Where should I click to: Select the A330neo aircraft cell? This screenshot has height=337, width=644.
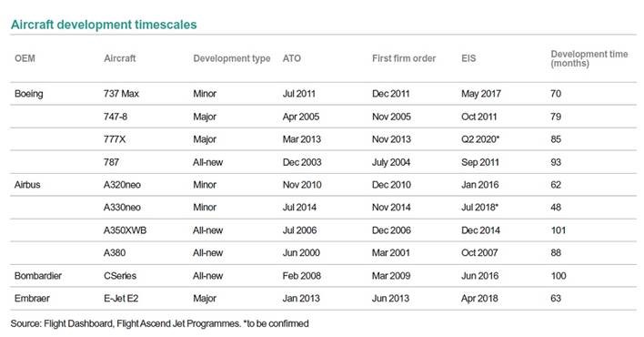tap(122, 208)
